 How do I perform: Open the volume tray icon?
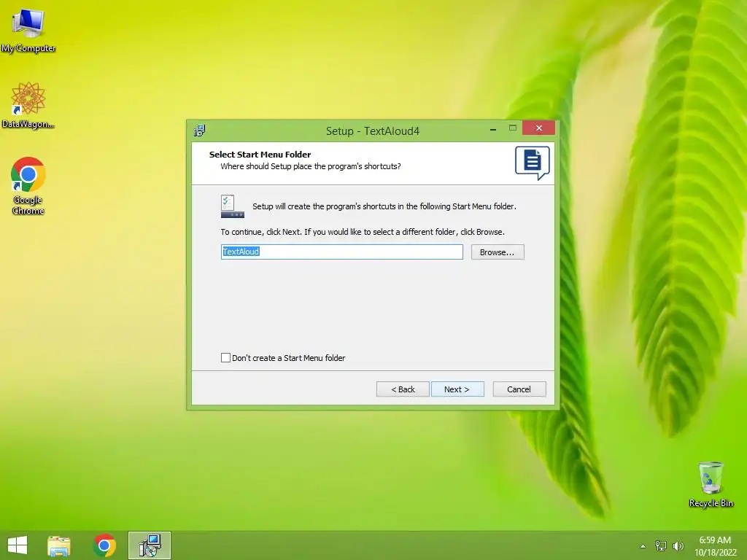pos(678,545)
